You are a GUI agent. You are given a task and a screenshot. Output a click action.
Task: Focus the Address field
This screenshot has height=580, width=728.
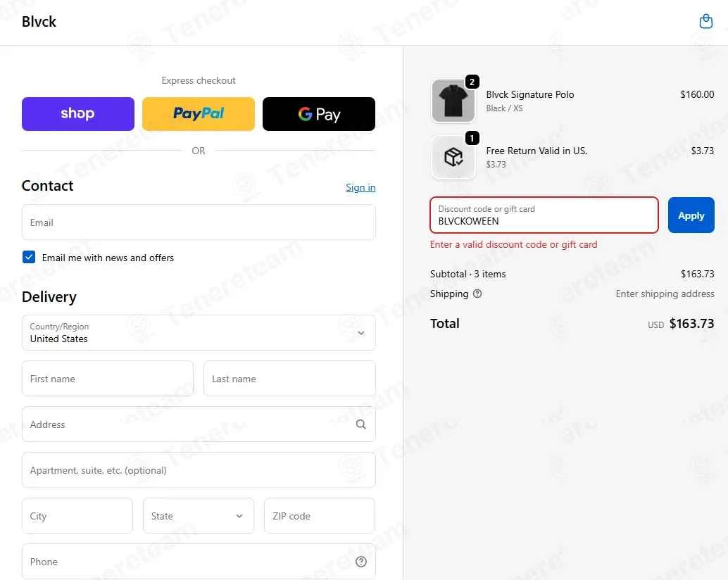pos(199,424)
